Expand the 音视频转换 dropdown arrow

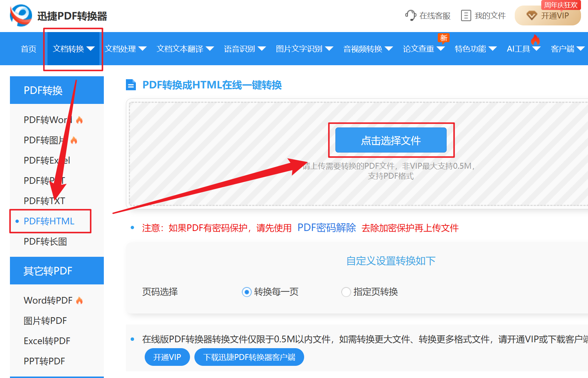[x=389, y=49]
